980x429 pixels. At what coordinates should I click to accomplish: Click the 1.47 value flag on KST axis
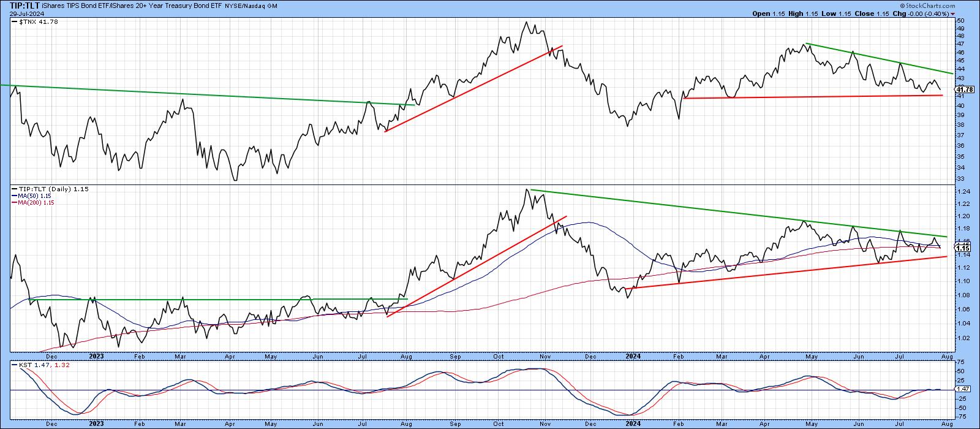[963, 389]
